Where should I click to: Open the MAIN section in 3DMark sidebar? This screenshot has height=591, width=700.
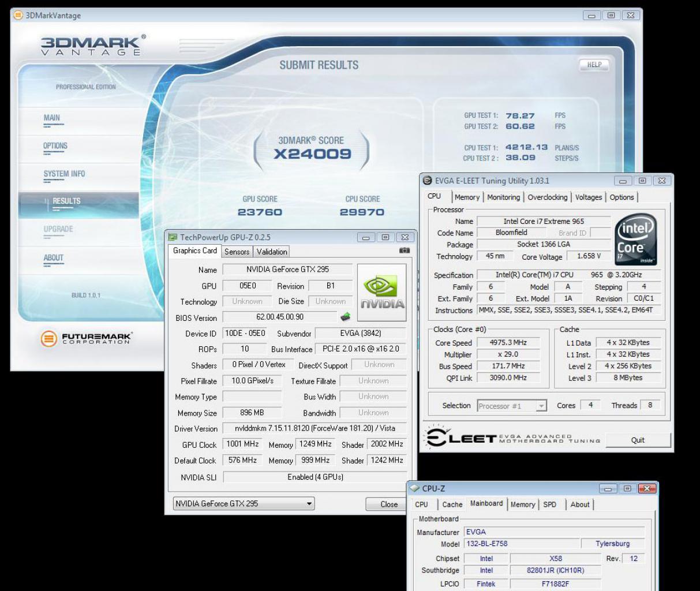(52, 119)
